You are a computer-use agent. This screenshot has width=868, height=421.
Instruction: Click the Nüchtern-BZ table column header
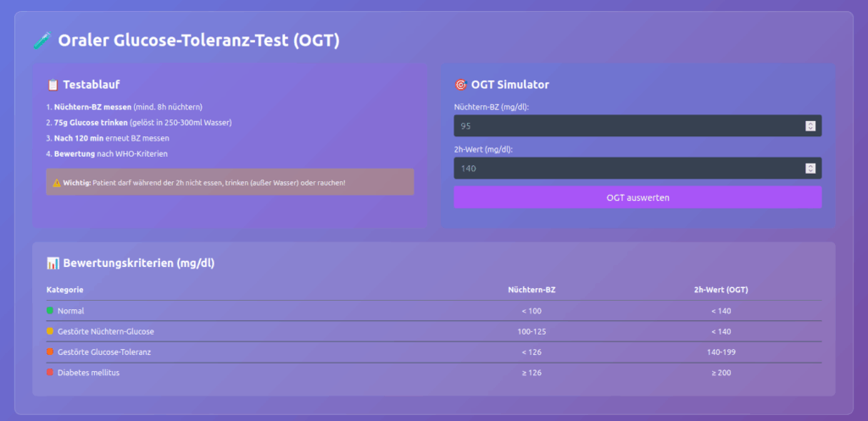pyautogui.click(x=531, y=290)
